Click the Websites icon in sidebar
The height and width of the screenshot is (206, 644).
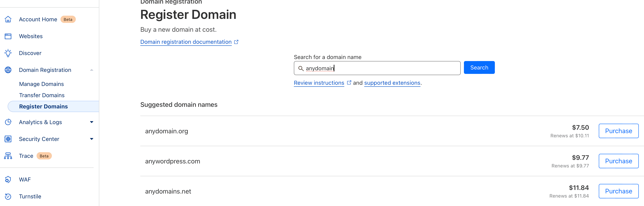pyautogui.click(x=8, y=36)
